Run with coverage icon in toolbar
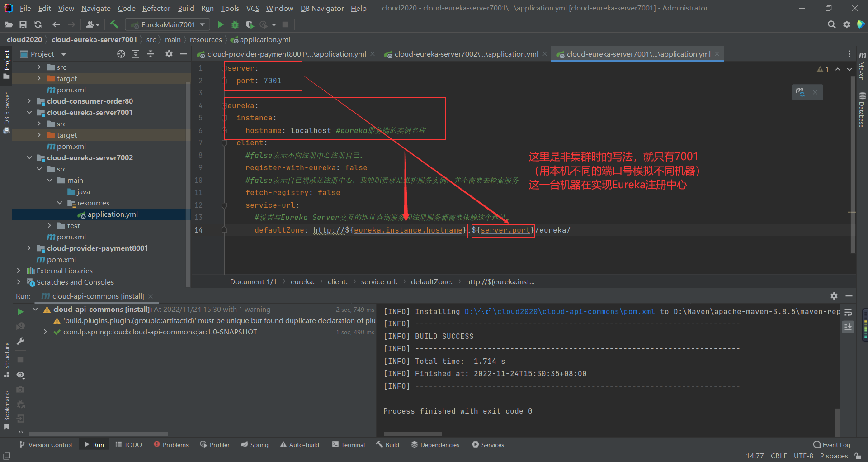Viewport: 868px width, 462px height. [x=250, y=24]
